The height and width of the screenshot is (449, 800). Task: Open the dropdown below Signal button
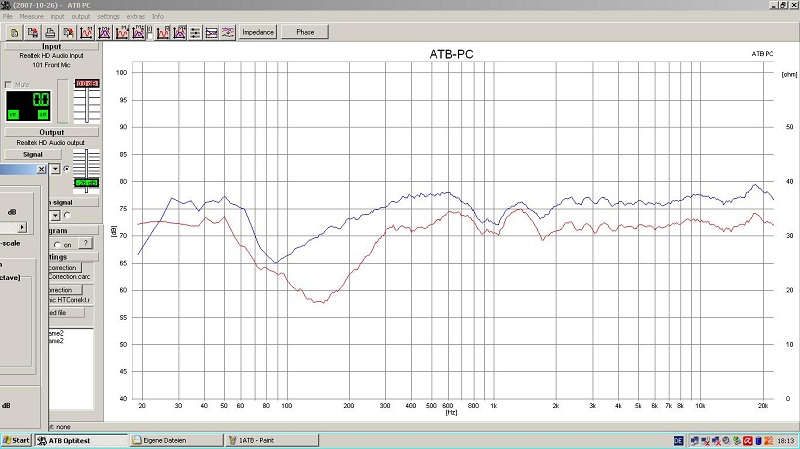pyautogui.click(x=55, y=169)
